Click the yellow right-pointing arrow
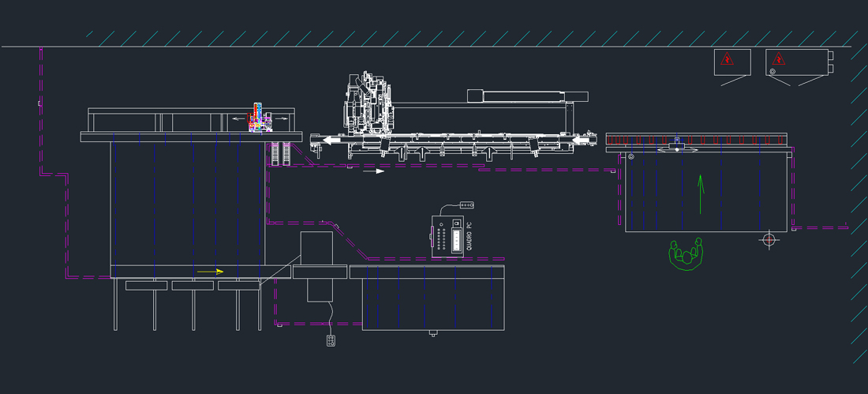 click(x=210, y=271)
